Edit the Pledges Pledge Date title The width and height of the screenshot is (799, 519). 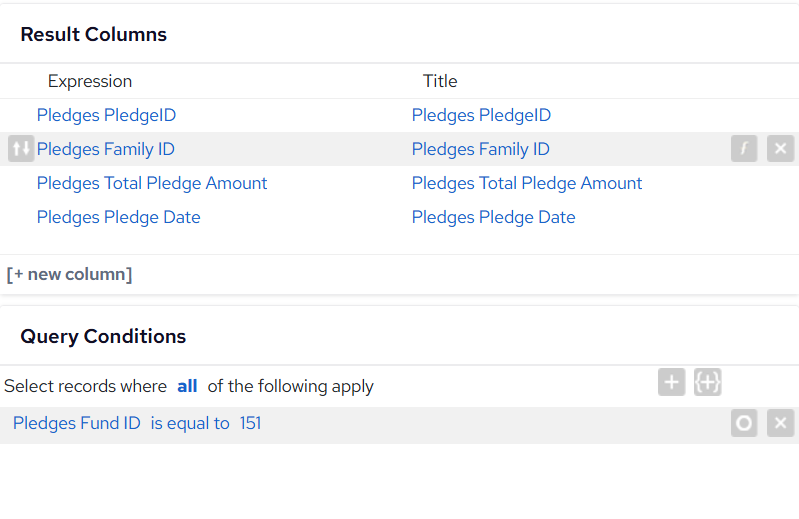pos(493,217)
